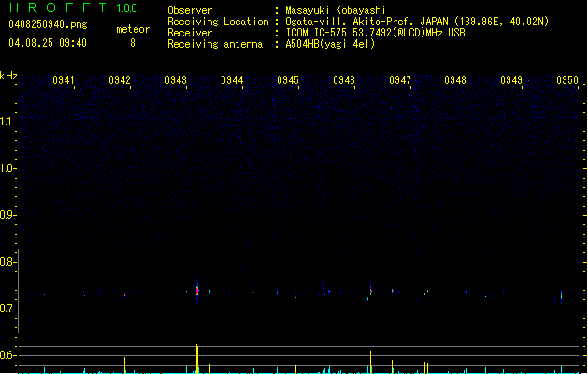Viewport: 588px width, 374px height.
Task: Click the 1.0 kHz axis label
Action: [x=8, y=168]
